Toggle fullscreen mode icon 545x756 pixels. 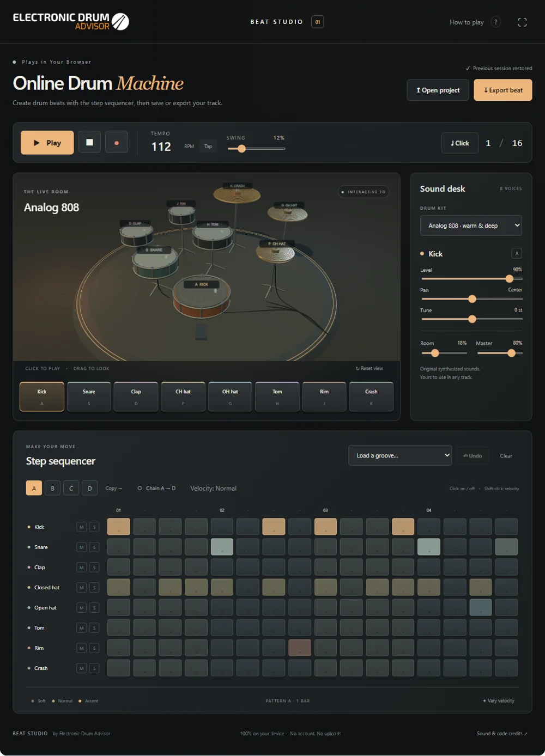coord(522,22)
